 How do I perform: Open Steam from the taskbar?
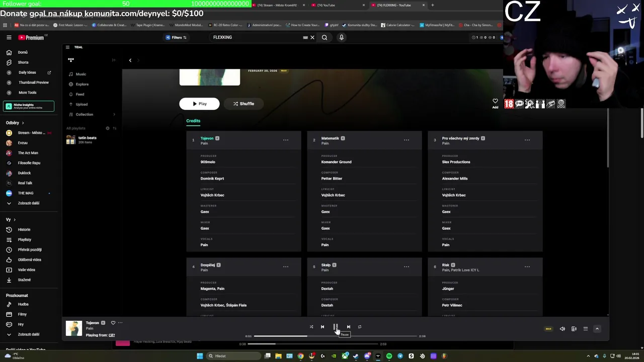click(x=356, y=356)
